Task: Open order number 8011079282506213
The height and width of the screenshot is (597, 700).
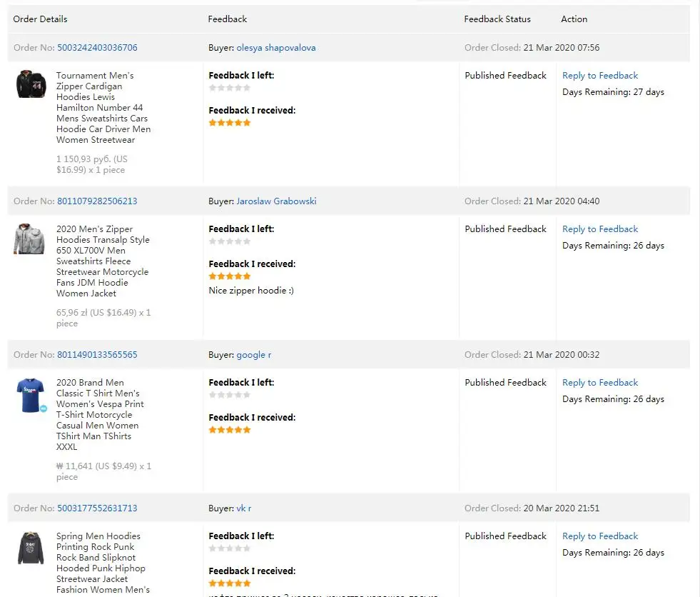Action: tap(97, 201)
